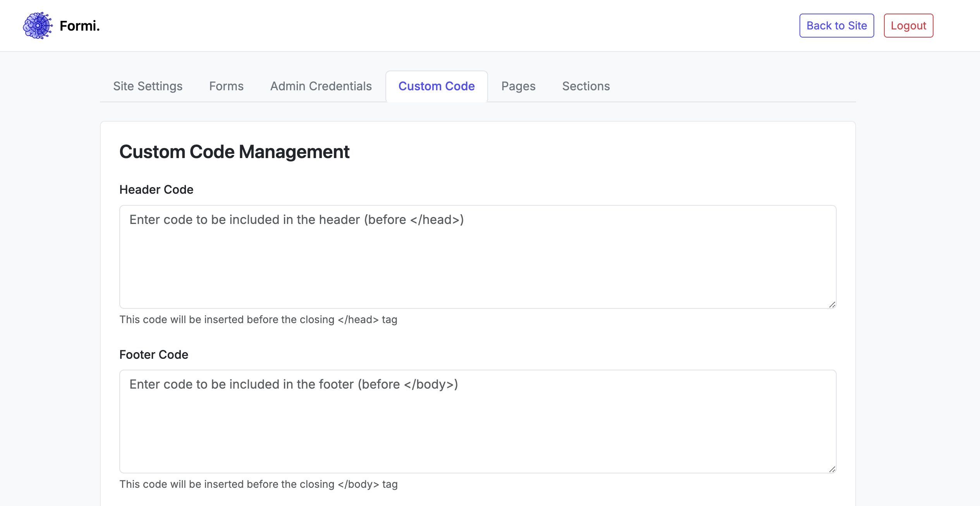Select the Custom Code tab
The image size is (980, 506).
436,86
